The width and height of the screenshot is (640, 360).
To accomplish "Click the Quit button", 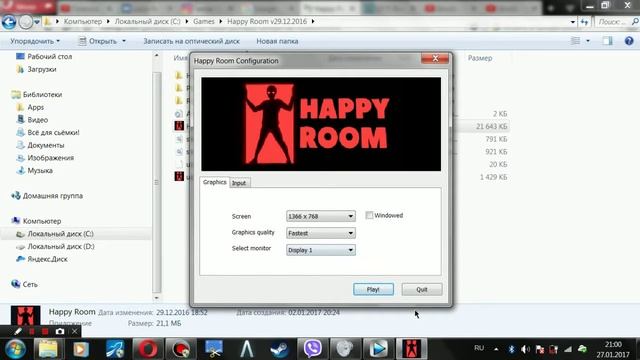I will point(422,289).
